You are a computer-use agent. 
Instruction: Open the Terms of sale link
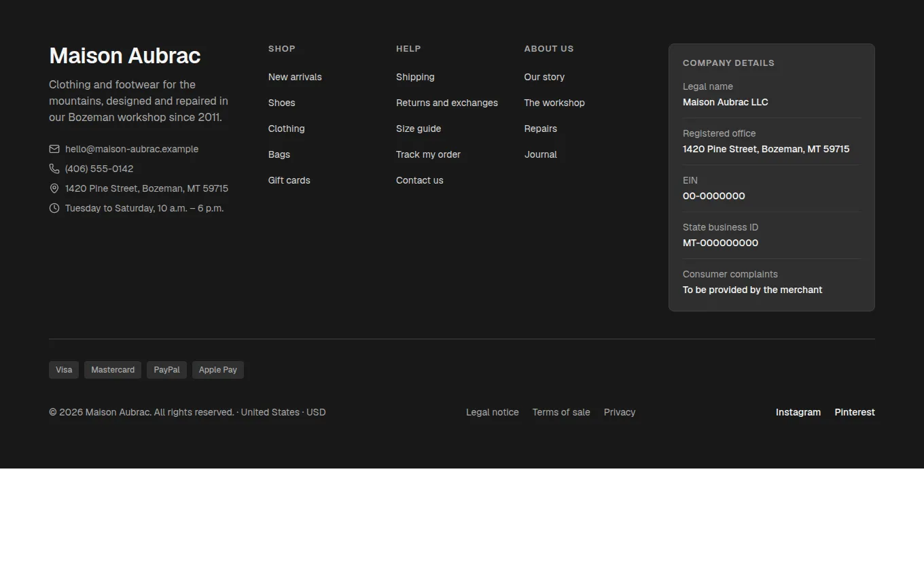tap(561, 412)
